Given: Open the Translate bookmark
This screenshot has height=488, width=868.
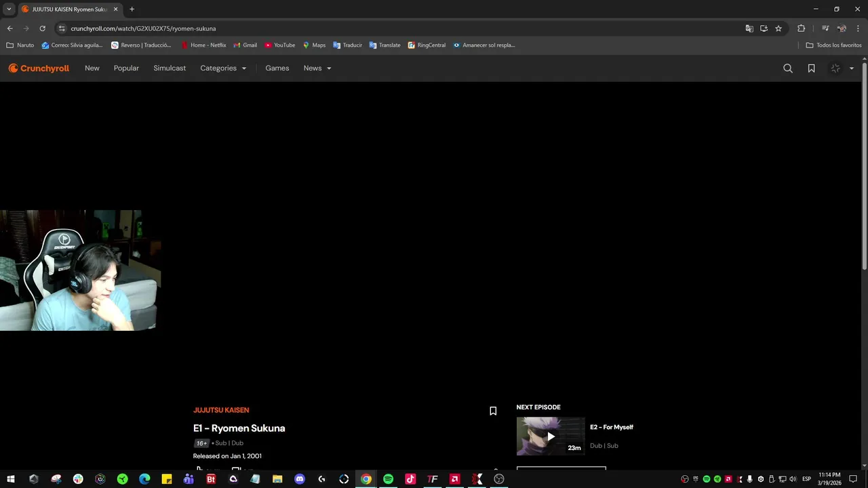Looking at the screenshot, I should [x=384, y=45].
